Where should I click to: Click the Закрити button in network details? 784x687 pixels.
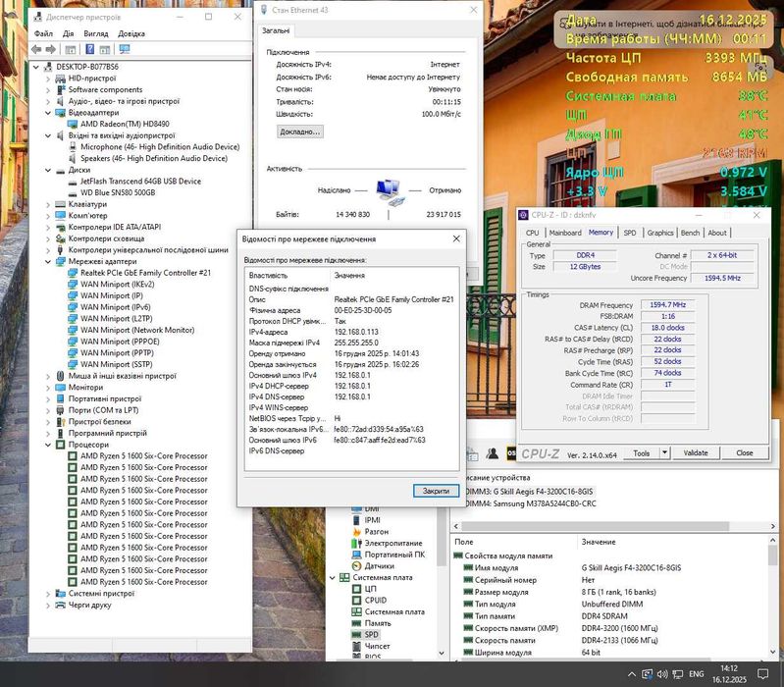(436, 491)
